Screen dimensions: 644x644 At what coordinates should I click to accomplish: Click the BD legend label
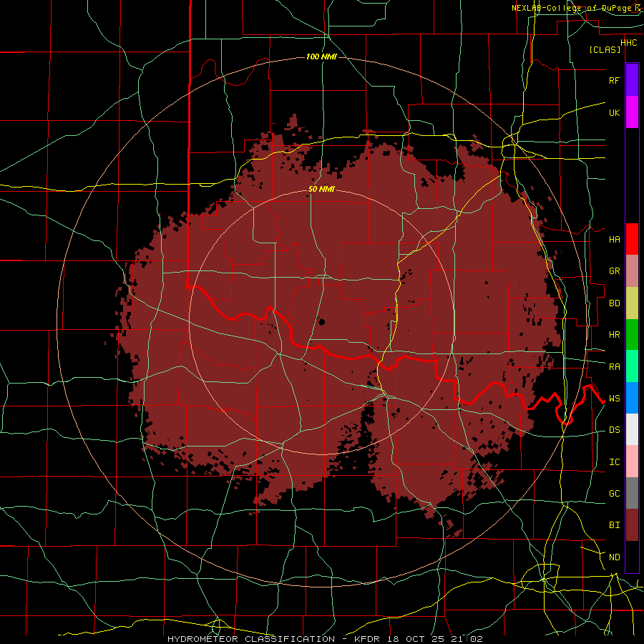pyautogui.click(x=614, y=303)
